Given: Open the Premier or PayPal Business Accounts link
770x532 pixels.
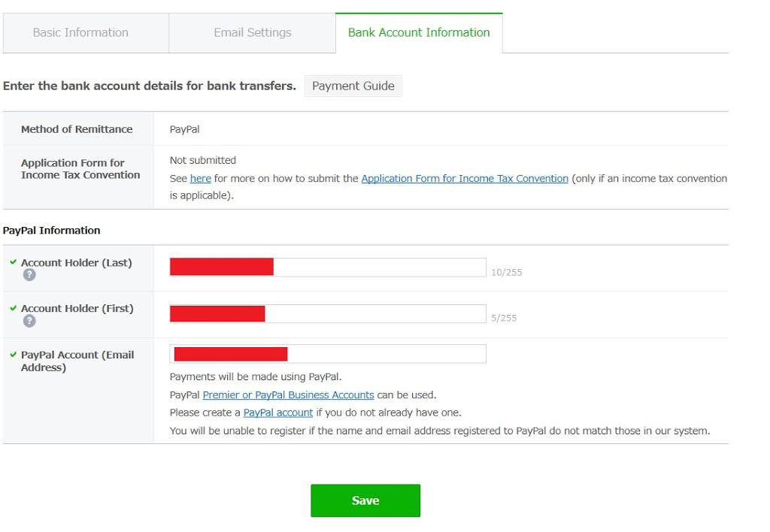Looking at the screenshot, I should tap(288, 394).
